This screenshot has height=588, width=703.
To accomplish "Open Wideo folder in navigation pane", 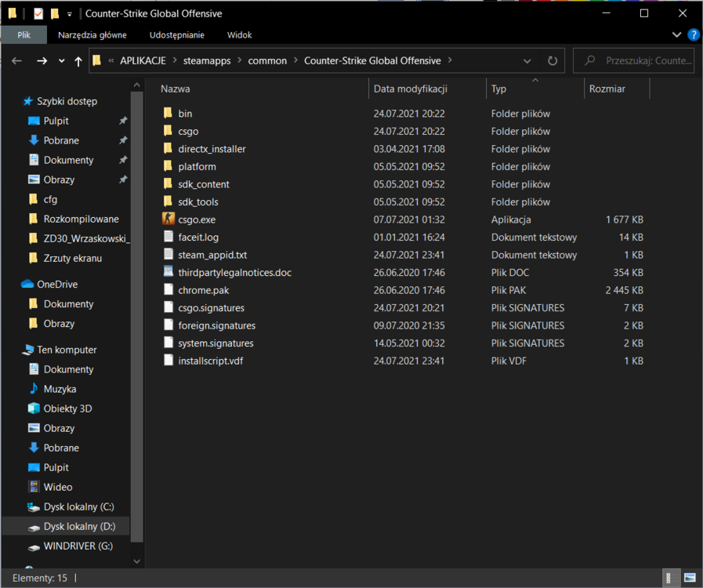I will pos(50,487).
